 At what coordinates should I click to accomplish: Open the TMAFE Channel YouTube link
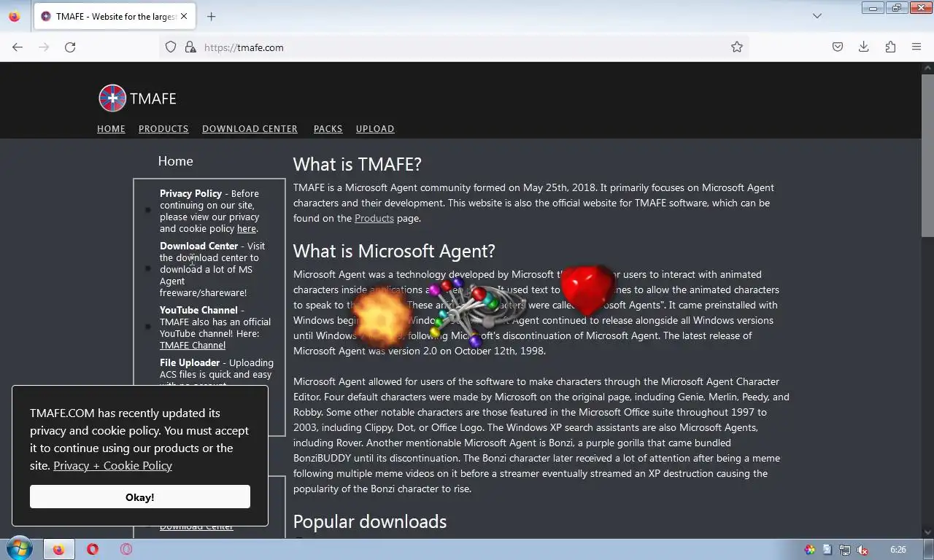(193, 345)
